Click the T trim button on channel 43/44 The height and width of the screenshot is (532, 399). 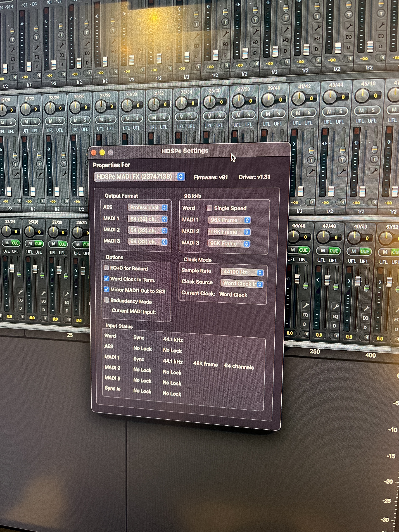342,160
